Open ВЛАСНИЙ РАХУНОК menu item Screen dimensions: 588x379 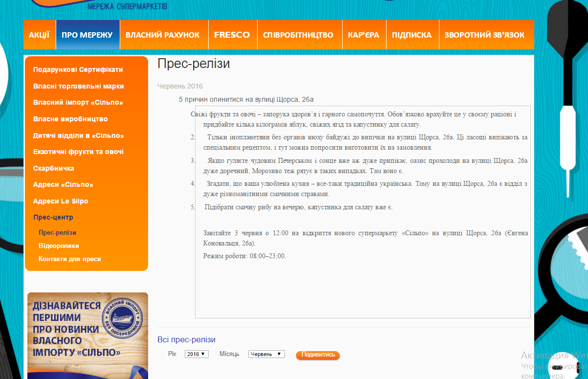tap(163, 35)
